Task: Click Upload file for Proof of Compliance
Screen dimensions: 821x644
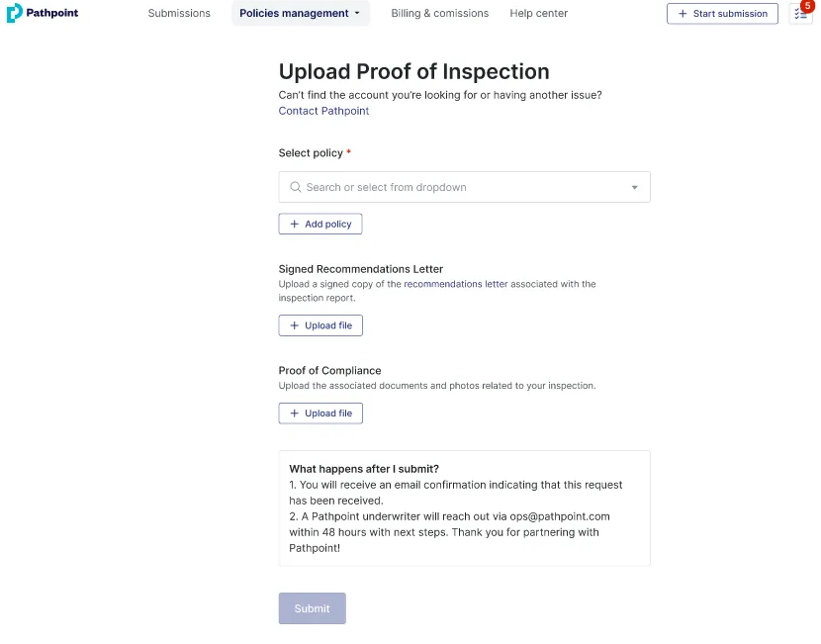Action: pos(321,414)
